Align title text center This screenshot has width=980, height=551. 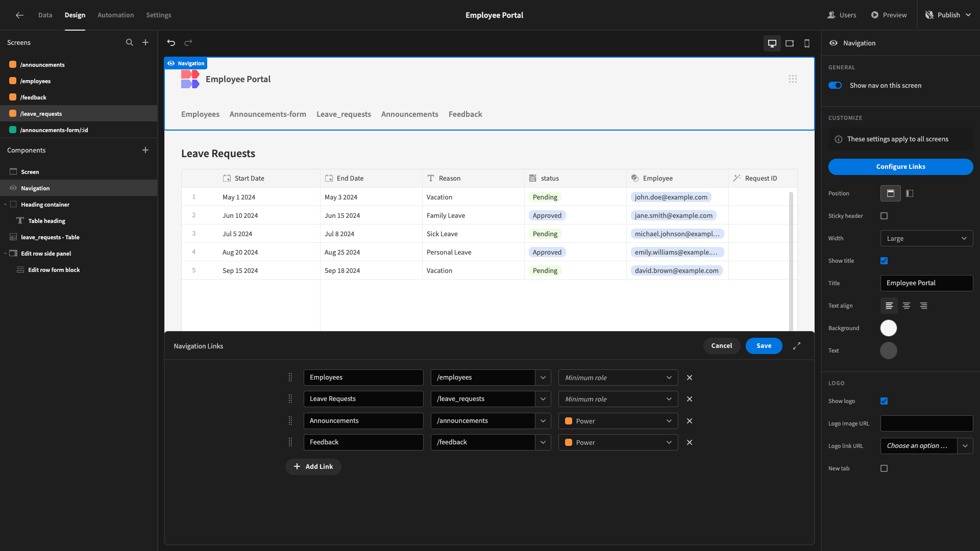click(x=906, y=306)
